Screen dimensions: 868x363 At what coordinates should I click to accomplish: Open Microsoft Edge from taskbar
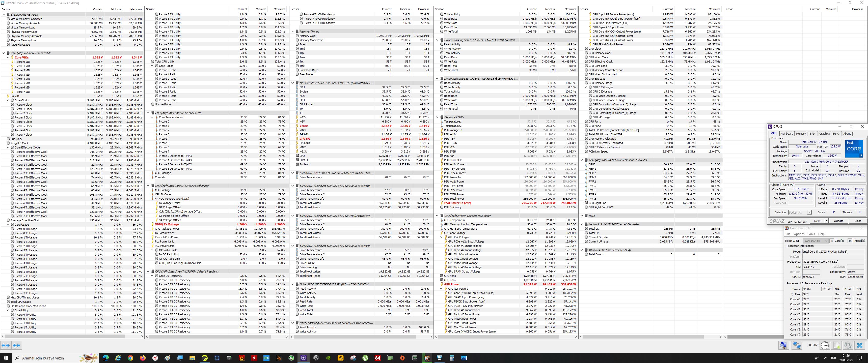(x=105, y=358)
